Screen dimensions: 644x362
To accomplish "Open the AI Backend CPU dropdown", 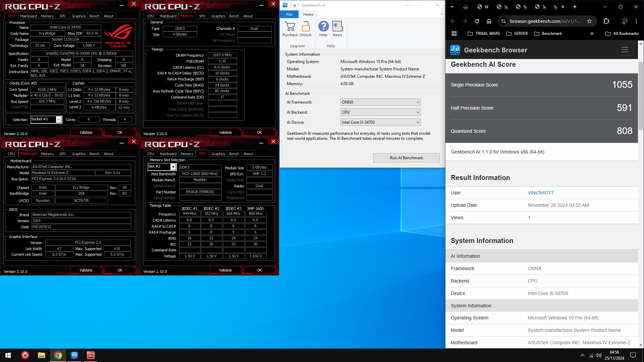I will pyautogui.click(x=380, y=112).
